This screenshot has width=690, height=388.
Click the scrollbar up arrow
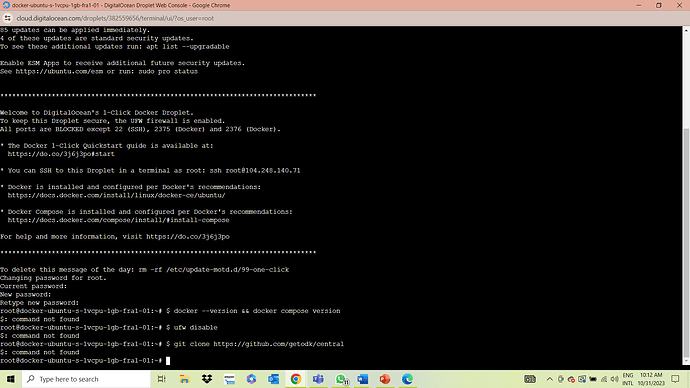click(x=686, y=30)
